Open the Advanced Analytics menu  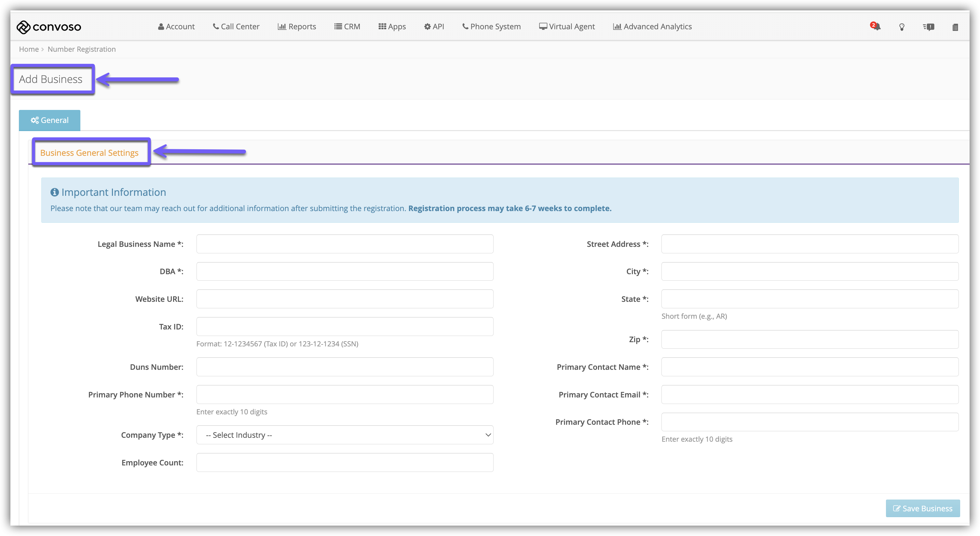coord(652,27)
